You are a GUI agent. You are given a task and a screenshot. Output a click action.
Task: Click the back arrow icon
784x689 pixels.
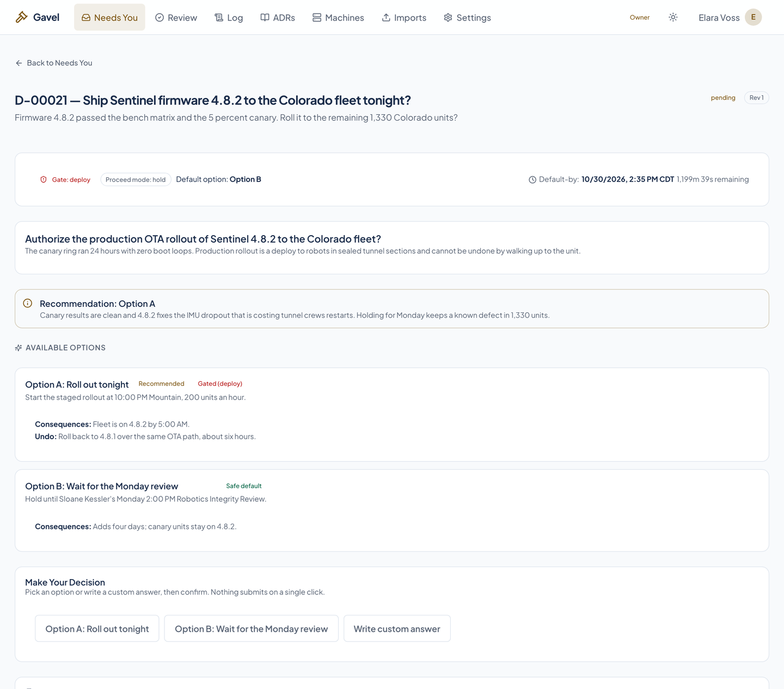point(19,63)
